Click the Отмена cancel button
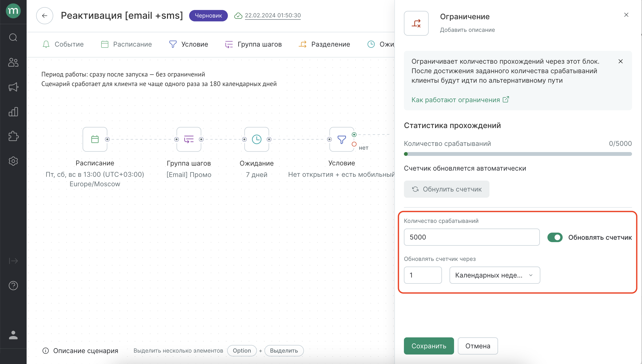Screen dimensions: 642x364 (x=478, y=346)
